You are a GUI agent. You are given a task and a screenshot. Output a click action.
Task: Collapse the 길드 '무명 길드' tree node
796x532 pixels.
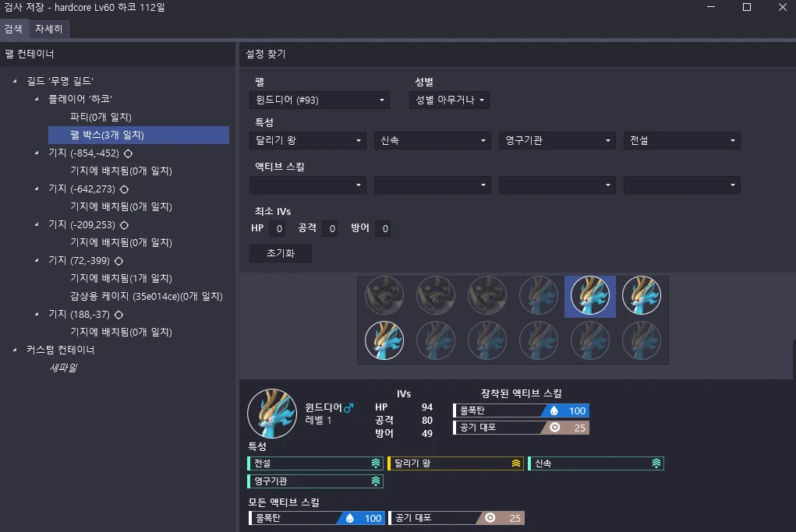pyautogui.click(x=15, y=81)
